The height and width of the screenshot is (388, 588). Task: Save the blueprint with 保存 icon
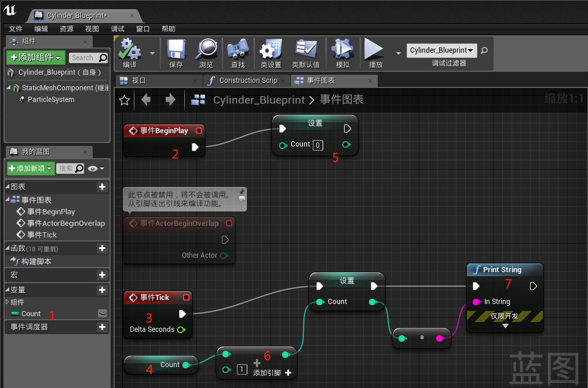[176, 49]
